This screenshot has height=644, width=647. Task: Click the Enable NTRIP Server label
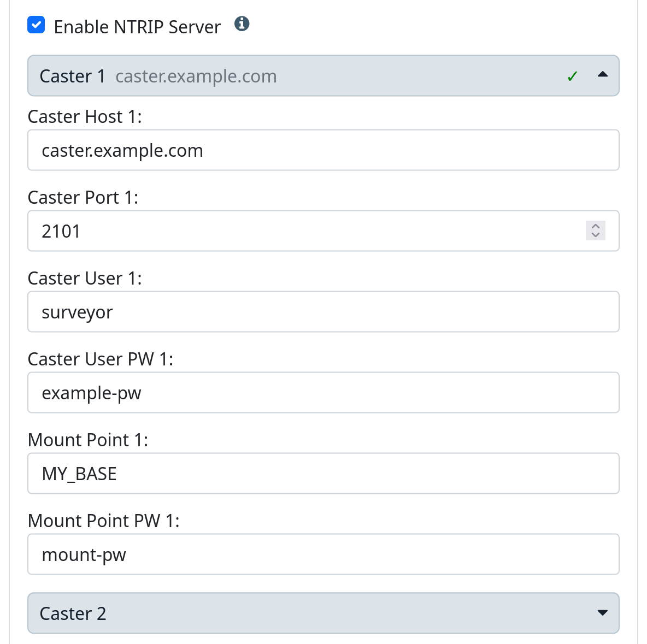tap(137, 27)
